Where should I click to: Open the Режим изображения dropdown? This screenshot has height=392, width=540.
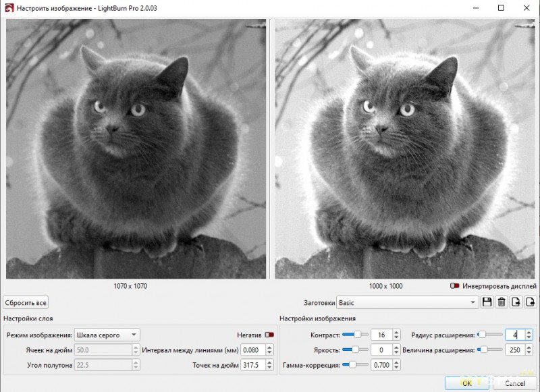[x=107, y=335]
